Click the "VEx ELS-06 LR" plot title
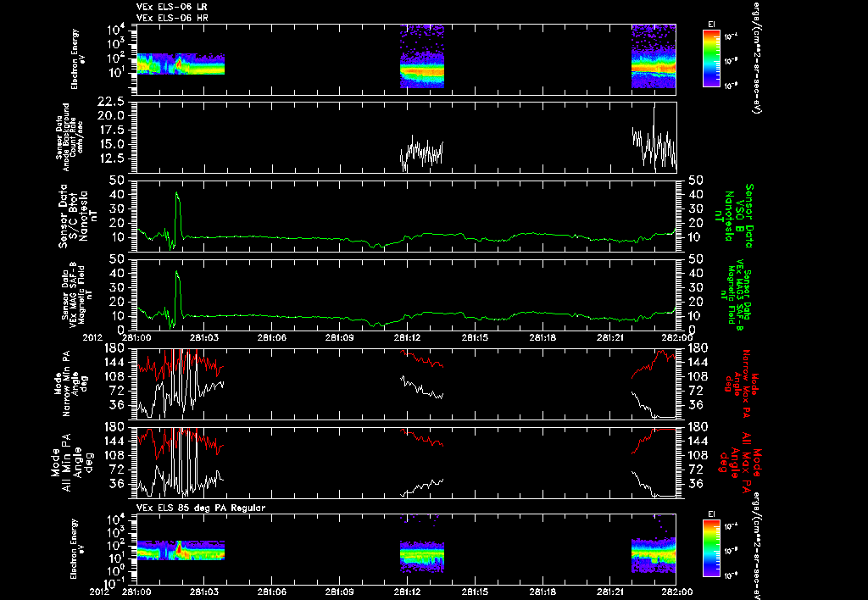868x600 pixels. pyautogui.click(x=172, y=7)
